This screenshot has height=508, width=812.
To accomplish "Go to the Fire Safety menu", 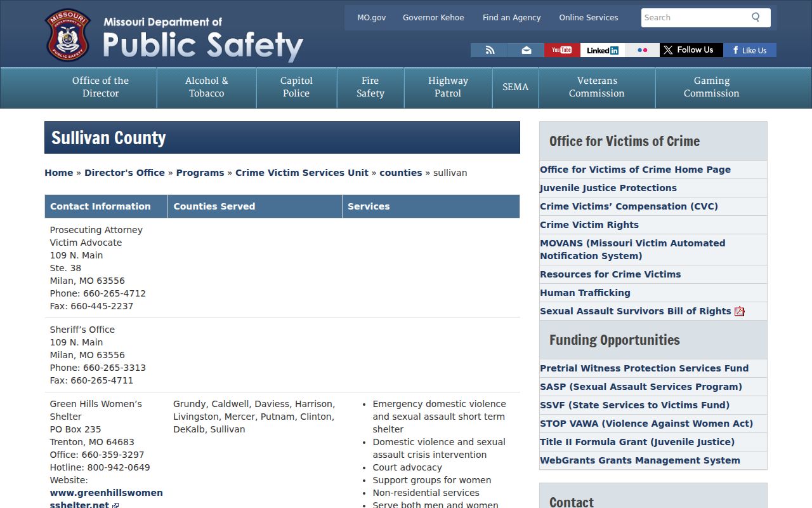I will 370,87.
